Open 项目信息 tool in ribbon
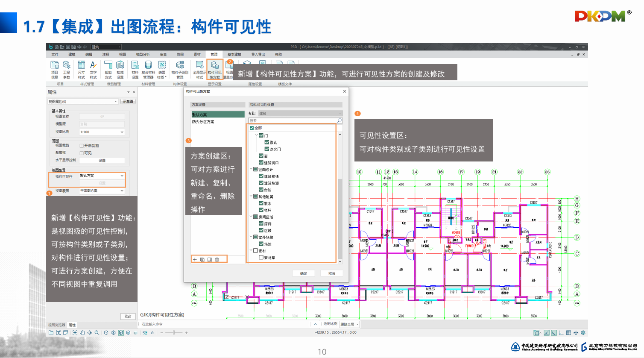 pyautogui.click(x=55, y=68)
